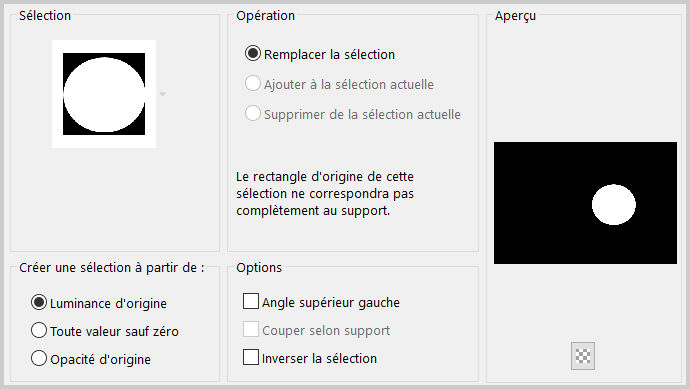
Task: Click the white circle selection thumbnail
Action: (x=104, y=94)
